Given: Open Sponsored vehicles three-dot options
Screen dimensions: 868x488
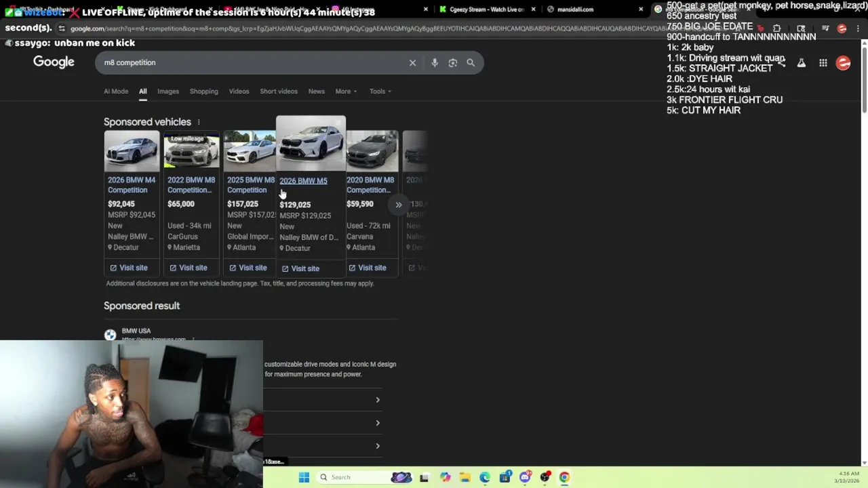Looking at the screenshot, I should 199,122.
